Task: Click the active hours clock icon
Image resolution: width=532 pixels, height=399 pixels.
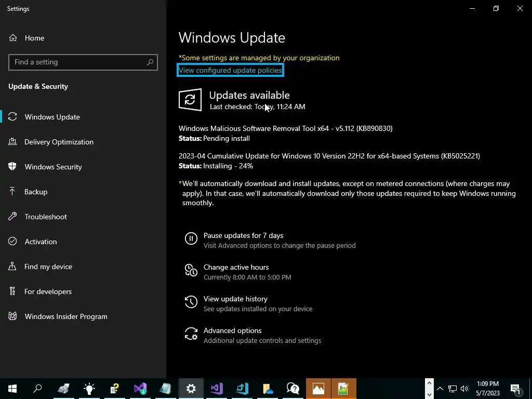Action: (191, 270)
